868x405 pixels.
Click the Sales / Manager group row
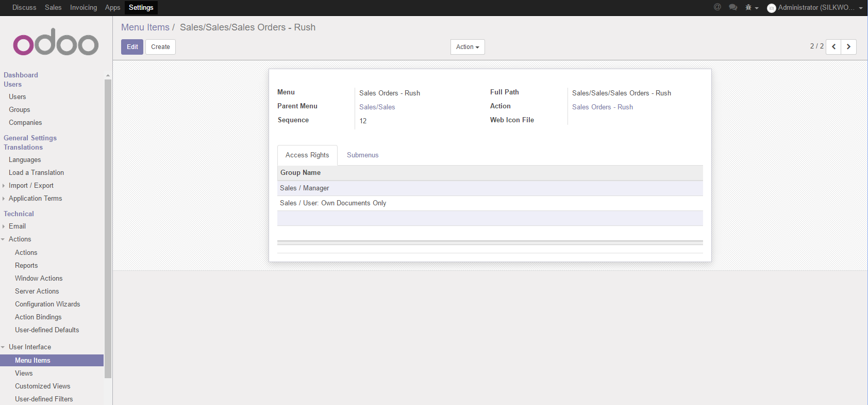[x=490, y=188]
